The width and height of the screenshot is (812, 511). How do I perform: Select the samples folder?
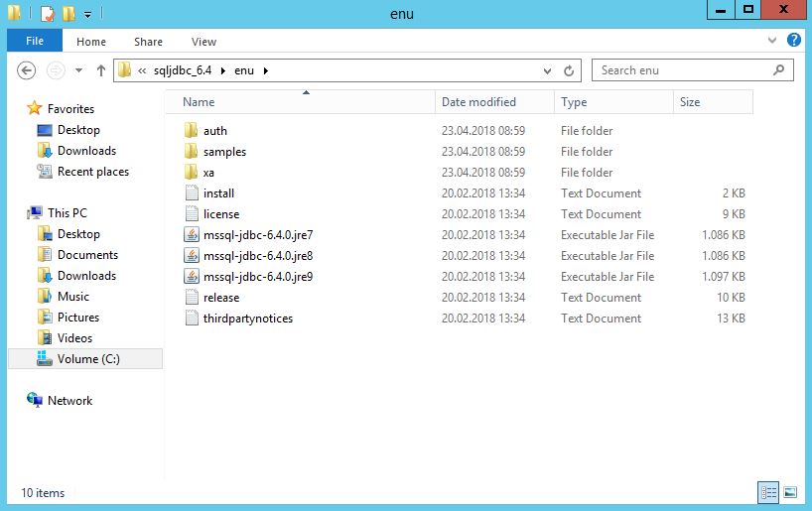click(x=224, y=152)
